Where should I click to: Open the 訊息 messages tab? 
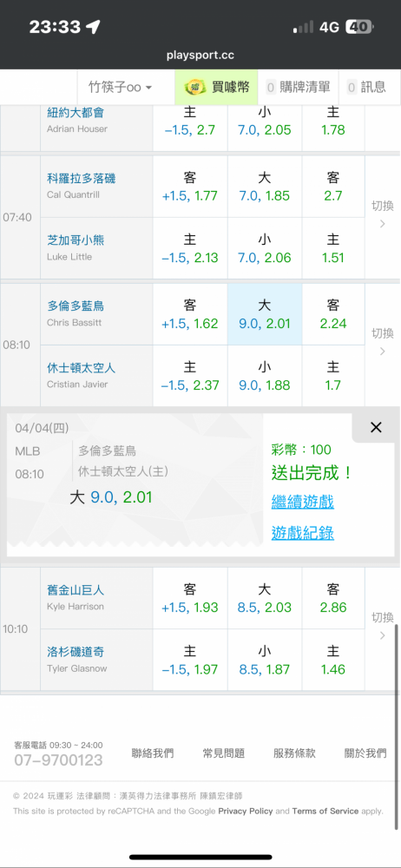(x=366, y=87)
